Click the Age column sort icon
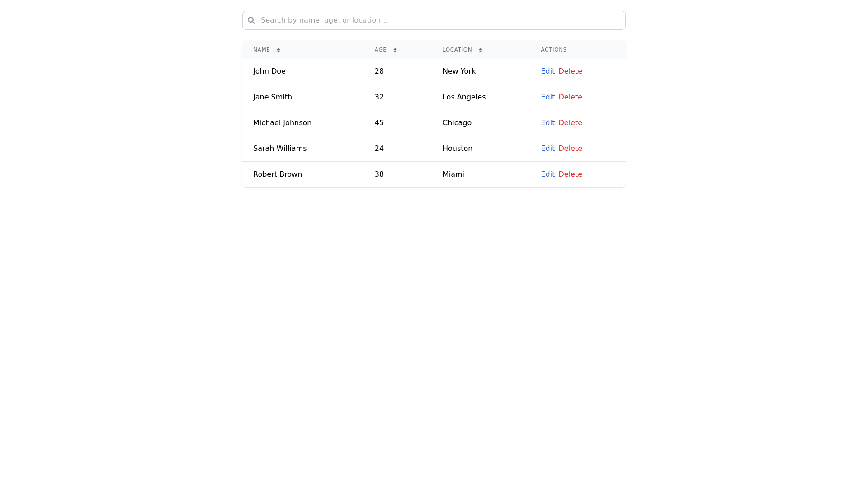 tap(395, 50)
